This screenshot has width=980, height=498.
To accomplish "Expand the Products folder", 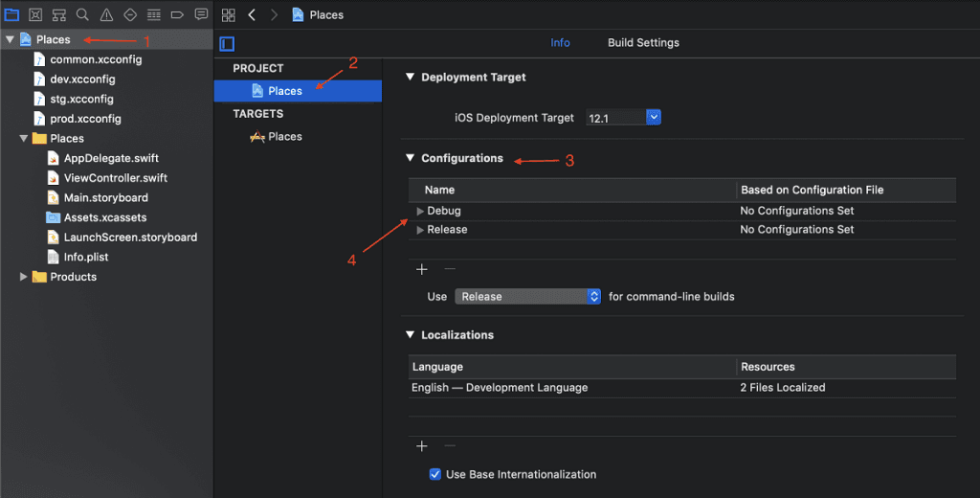I will click(23, 277).
